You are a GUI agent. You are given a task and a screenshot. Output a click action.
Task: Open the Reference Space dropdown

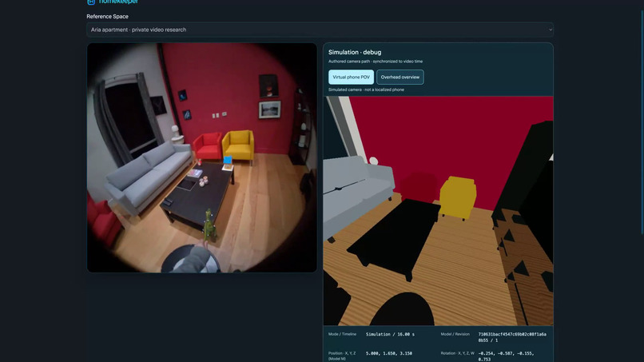pyautogui.click(x=320, y=30)
